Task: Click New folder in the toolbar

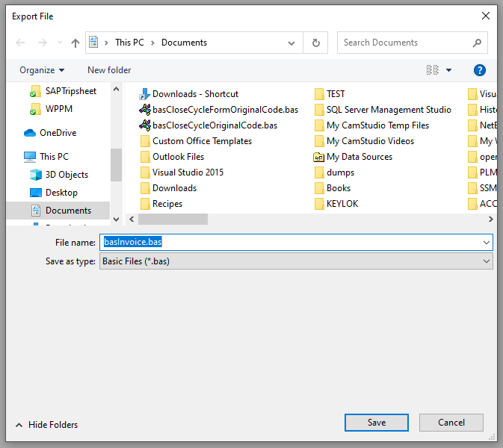Action: (x=109, y=70)
